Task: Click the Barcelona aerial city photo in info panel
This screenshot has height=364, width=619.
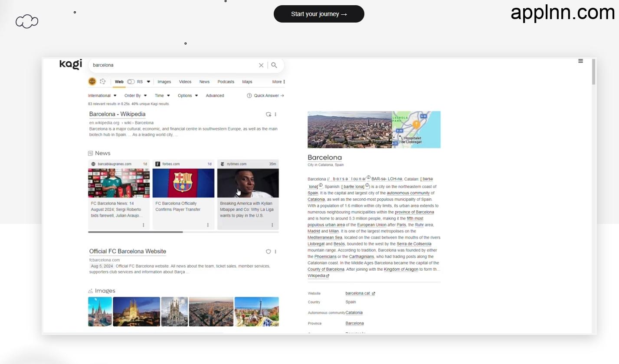Action: (x=350, y=129)
